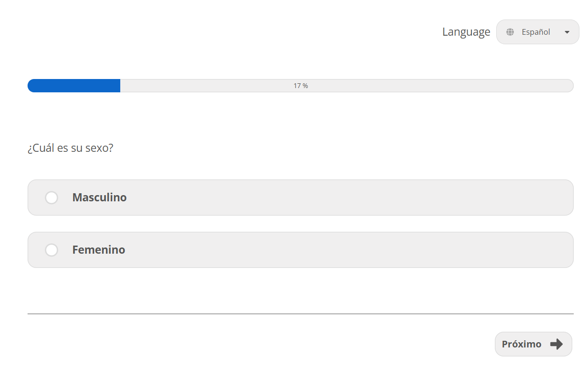This screenshot has height=366, width=588.
Task: Click the empty right side of Femenino option
Action: pyautogui.click(x=428, y=250)
